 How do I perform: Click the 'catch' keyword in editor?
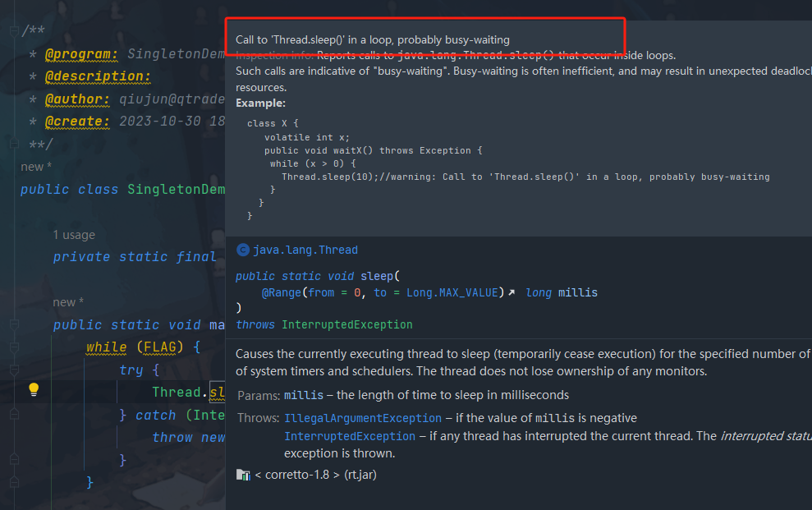pos(155,415)
